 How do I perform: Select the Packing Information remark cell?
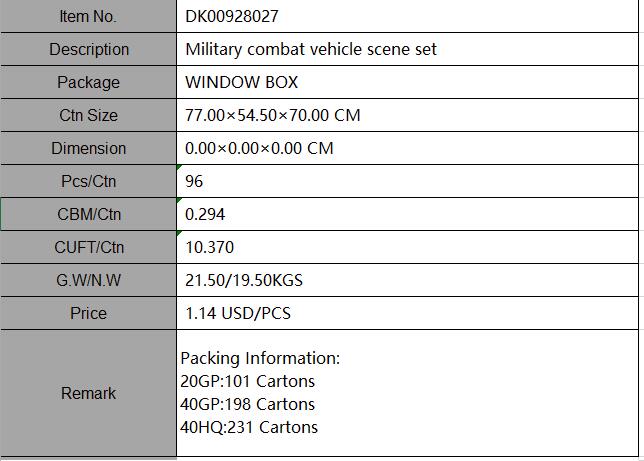pyautogui.click(x=406, y=393)
